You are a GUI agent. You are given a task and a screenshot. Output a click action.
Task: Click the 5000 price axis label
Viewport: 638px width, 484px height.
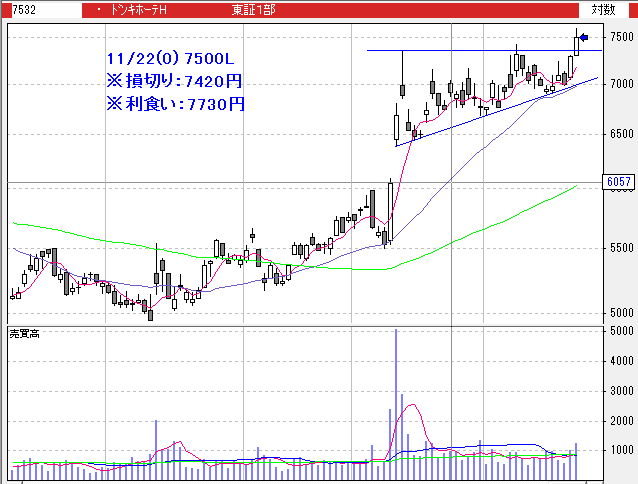pyautogui.click(x=621, y=313)
